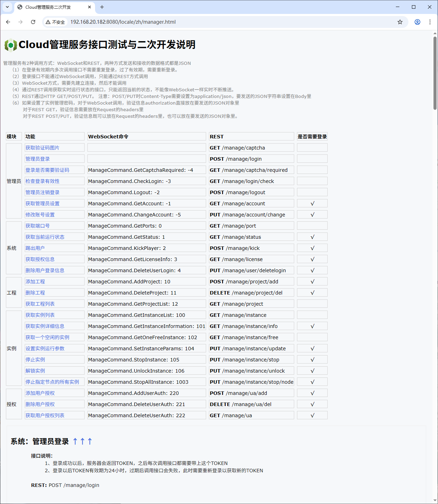Click the Cloud hexagon logo
Image resolution: width=438 pixels, height=504 pixels.
(x=10, y=45)
